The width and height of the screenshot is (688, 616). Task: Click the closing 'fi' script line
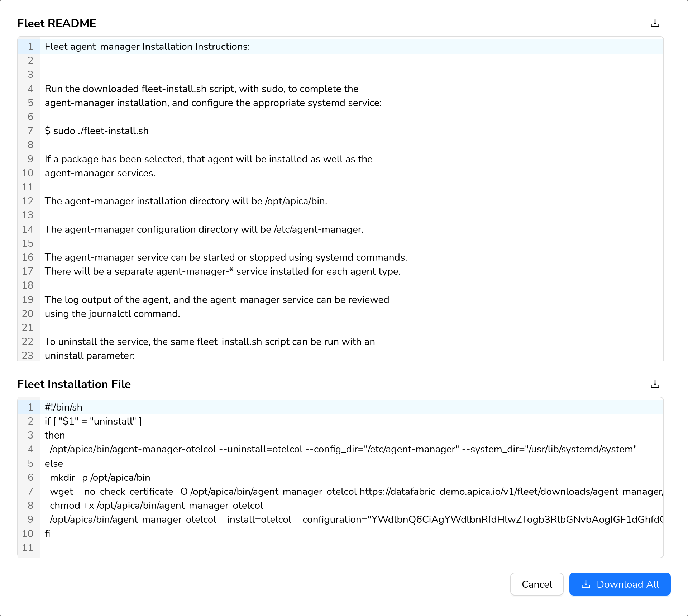48,534
